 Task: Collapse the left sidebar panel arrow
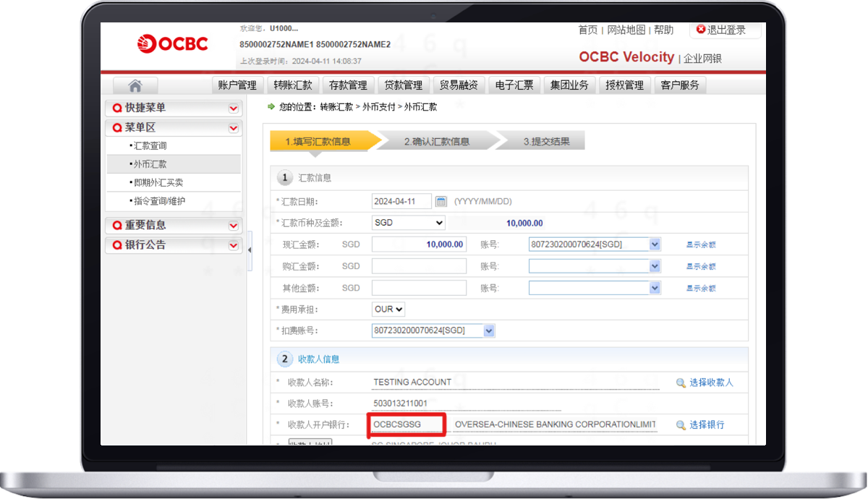(250, 249)
